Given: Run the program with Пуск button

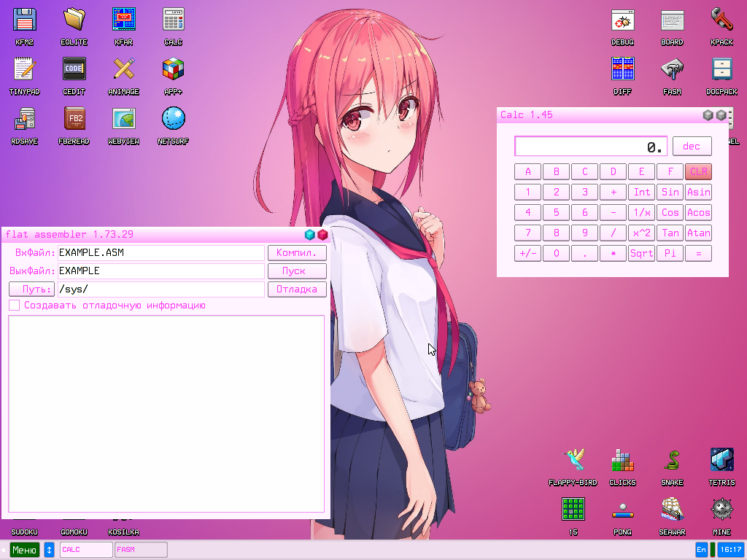Looking at the screenshot, I should pyautogui.click(x=296, y=271).
